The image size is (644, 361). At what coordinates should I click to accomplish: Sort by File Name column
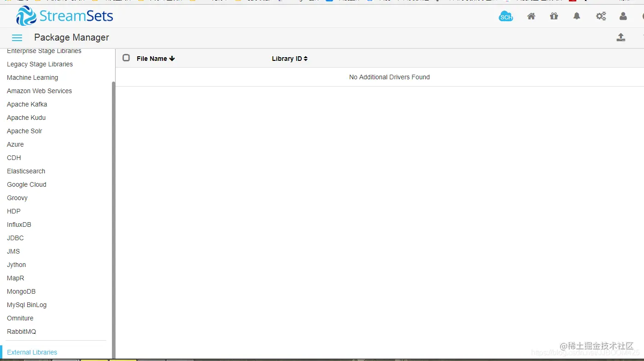click(x=156, y=59)
